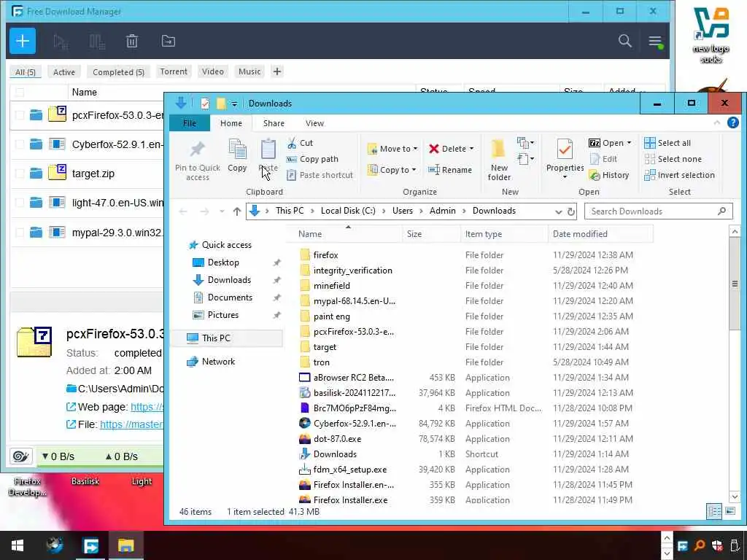Create a New folder from ribbon

click(x=499, y=160)
